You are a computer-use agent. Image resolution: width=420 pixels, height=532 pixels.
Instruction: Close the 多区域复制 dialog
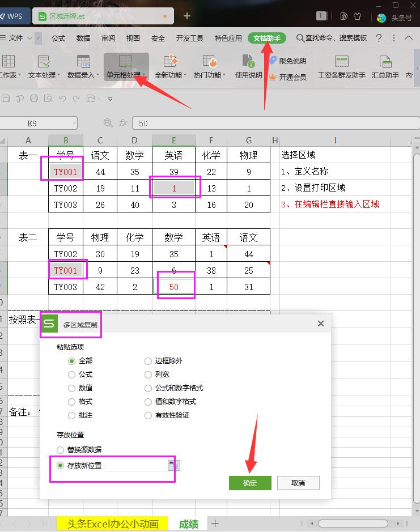tap(320, 324)
